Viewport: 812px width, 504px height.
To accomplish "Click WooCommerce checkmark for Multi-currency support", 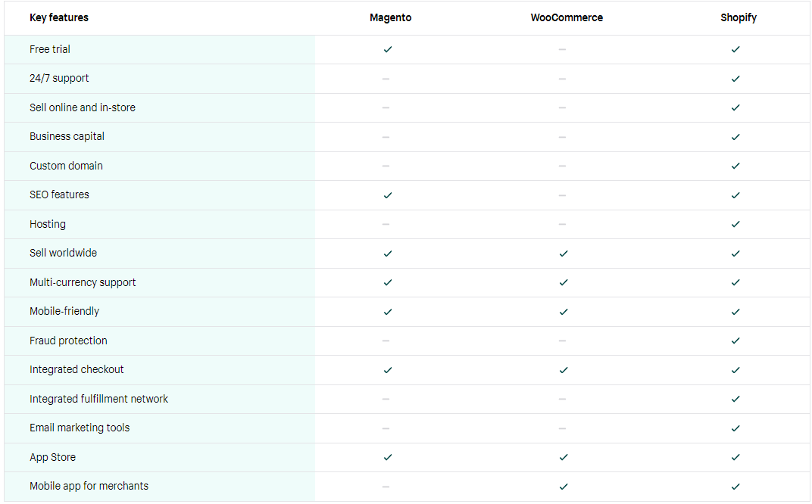I will [564, 282].
